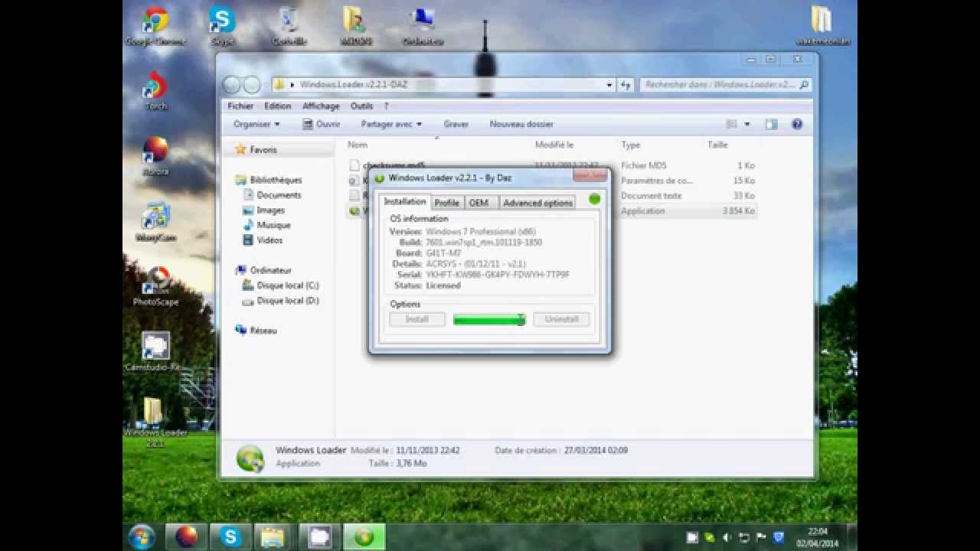Switch to the Profile tab
The width and height of the screenshot is (980, 551).
point(446,203)
